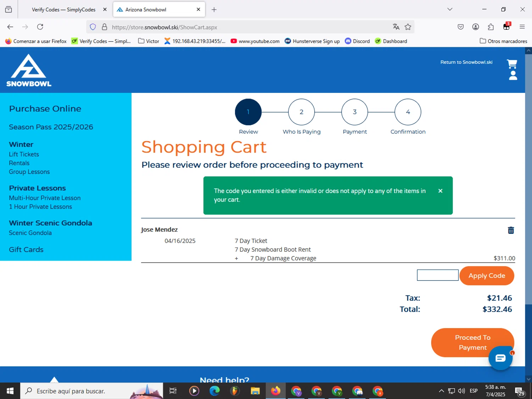Go back to previous page in browser
Viewport: 532px width, 399px height.
point(10,27)
